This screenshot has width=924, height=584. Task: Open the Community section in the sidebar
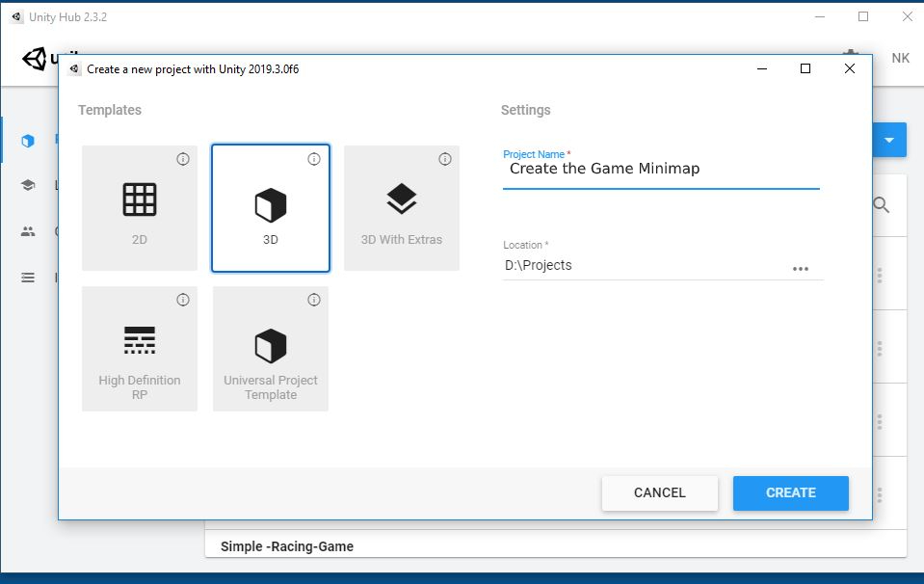coord(26,231)
